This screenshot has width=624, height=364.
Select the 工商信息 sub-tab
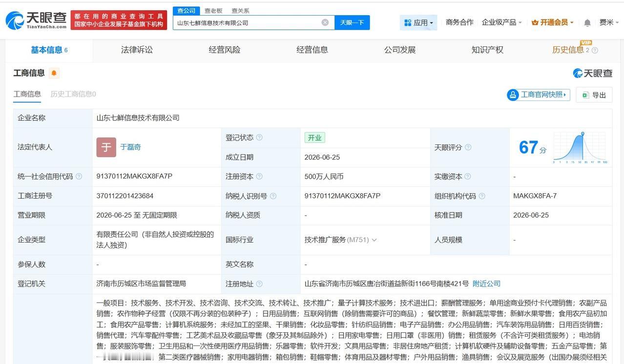(27, 94)
